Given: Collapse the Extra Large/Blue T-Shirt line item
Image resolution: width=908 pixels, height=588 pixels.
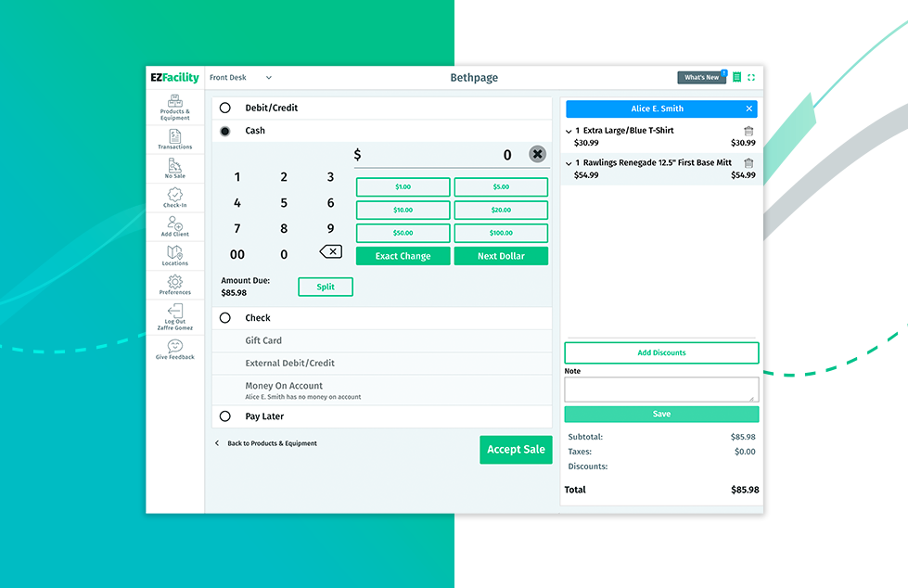Looking at the screenshot, I should tap(569, 132).
